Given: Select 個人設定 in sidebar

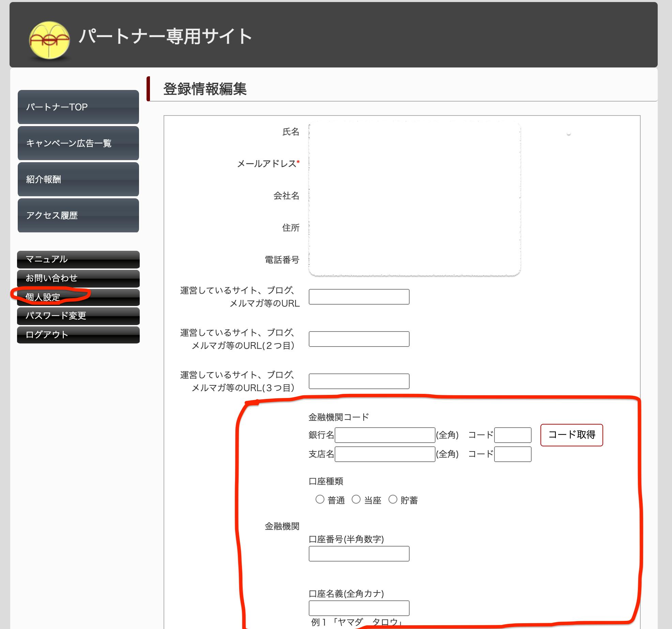Looking at the screenshot, I should coord(78,297).
